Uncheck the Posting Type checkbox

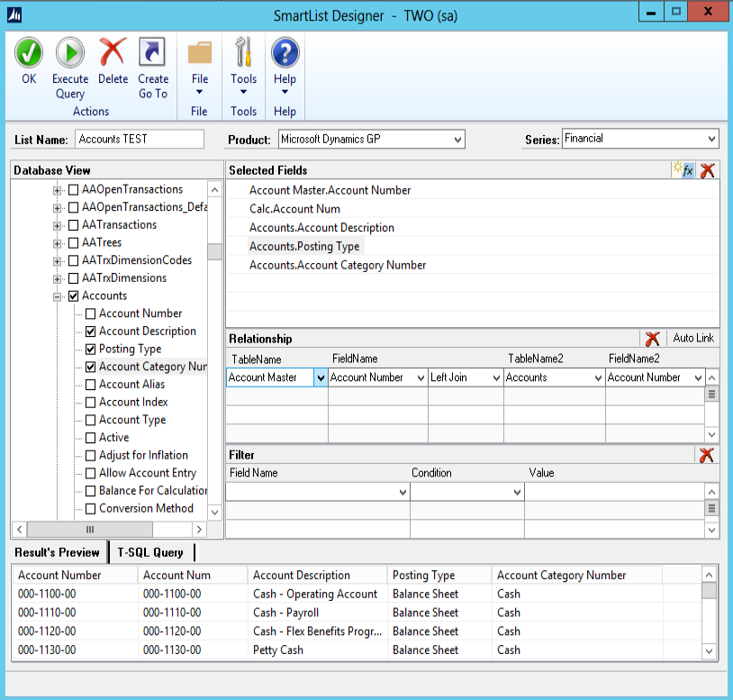click(x=91, y=349)
